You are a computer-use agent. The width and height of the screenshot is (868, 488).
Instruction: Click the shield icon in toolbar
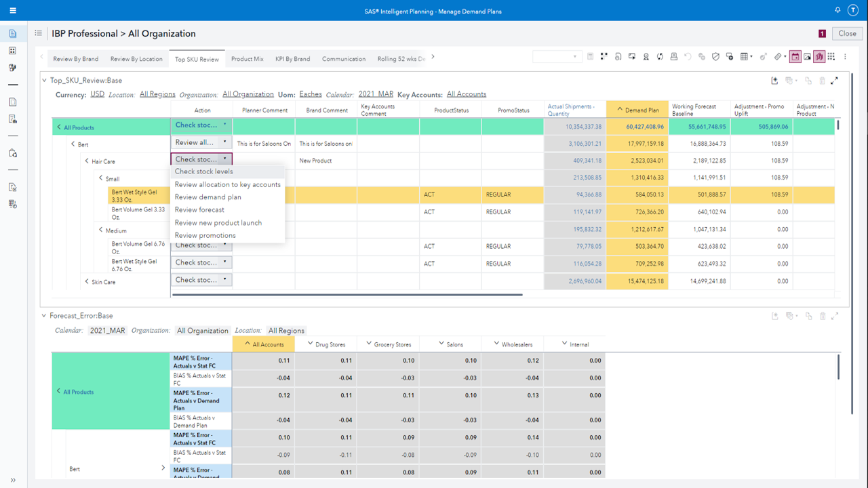tap(715, 57)
